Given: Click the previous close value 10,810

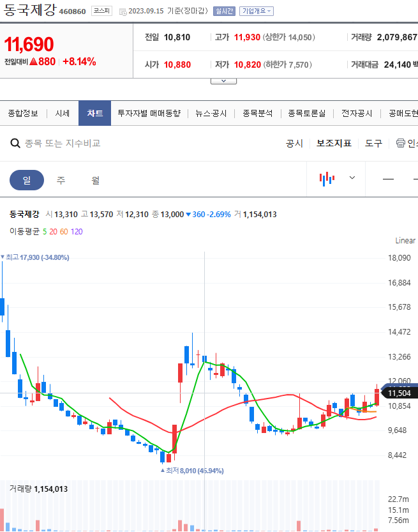Looking at the screenshot, I should 177,37.
